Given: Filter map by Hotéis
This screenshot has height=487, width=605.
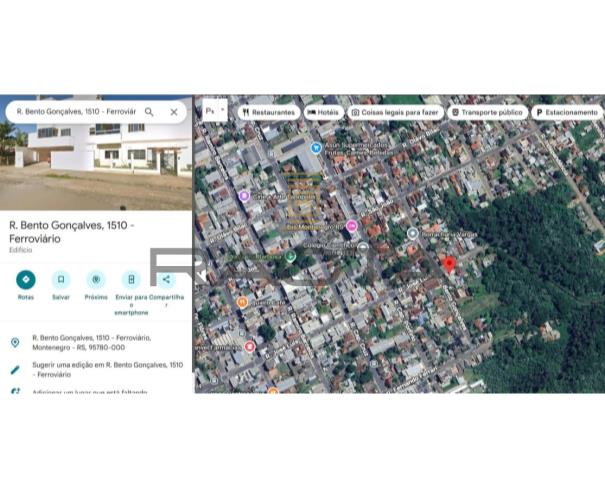Looking at the screenshot, I should (323, 112).
